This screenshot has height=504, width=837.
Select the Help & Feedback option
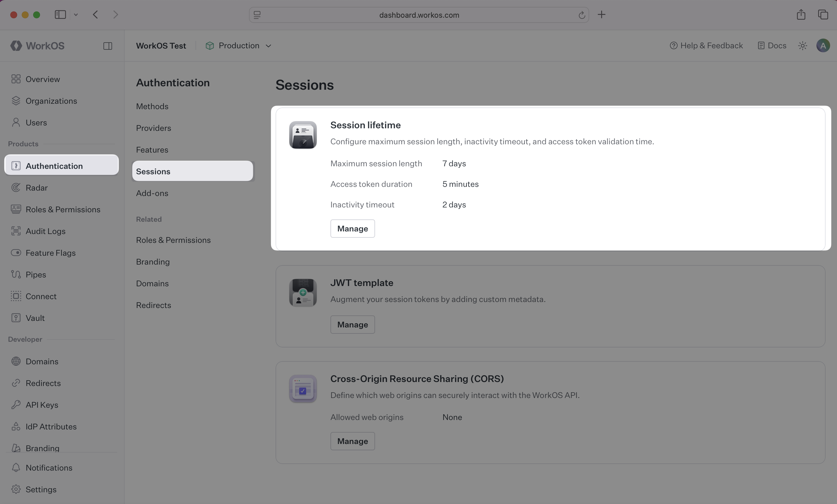[706, 45]
